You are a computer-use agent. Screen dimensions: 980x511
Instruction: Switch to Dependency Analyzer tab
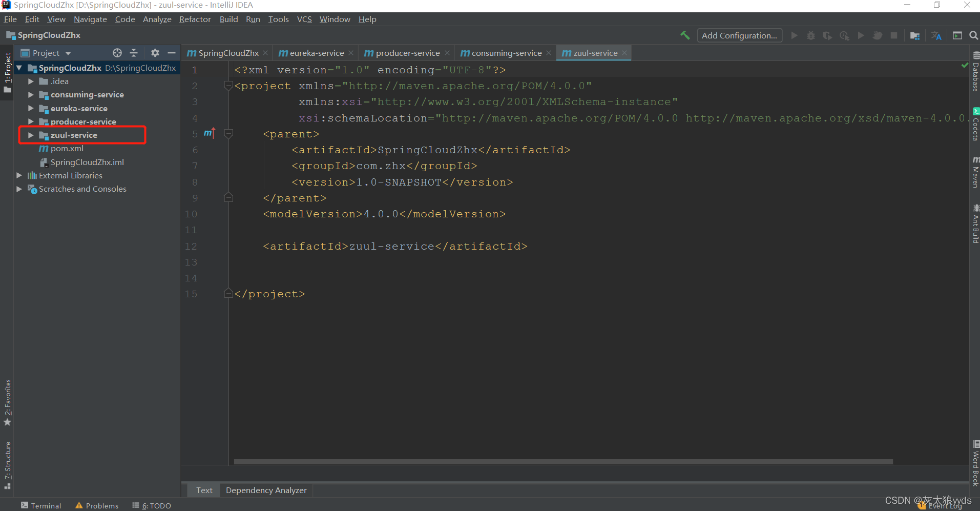coord(266,490)
